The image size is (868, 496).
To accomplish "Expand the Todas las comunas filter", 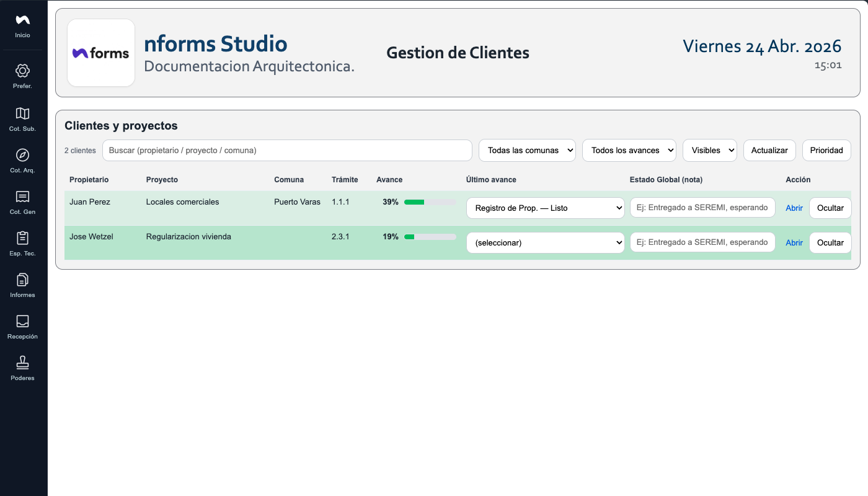I will [527, 150].
